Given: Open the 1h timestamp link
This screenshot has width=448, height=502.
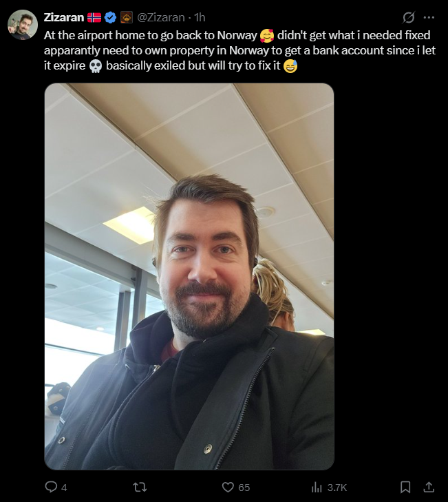Looking at the screenshot, I should 200,17.
